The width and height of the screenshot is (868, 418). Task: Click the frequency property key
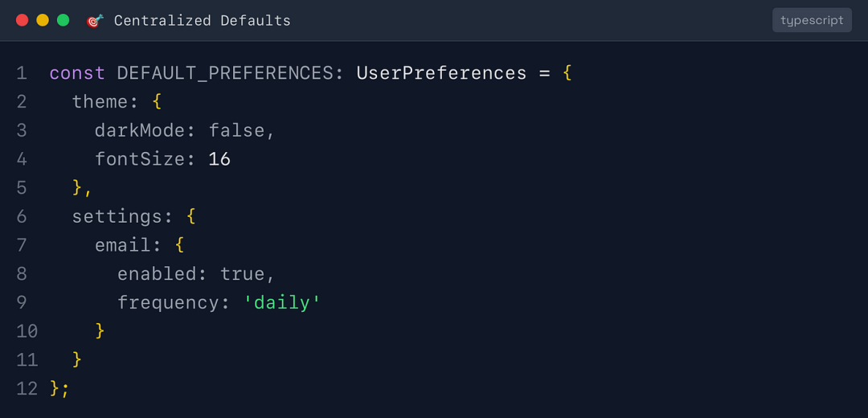point(169,302)
